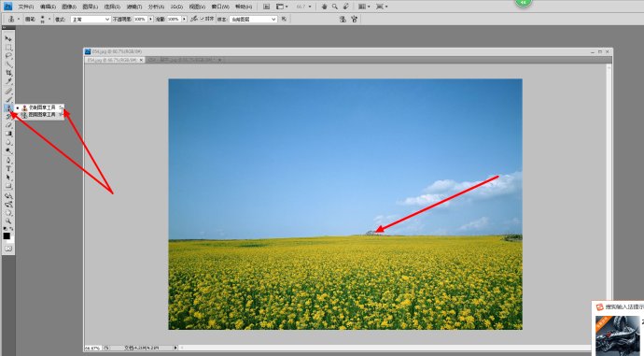Pick the Eraser tool
The width and height of the screenshot is (644, 356).
click(8, 125)
